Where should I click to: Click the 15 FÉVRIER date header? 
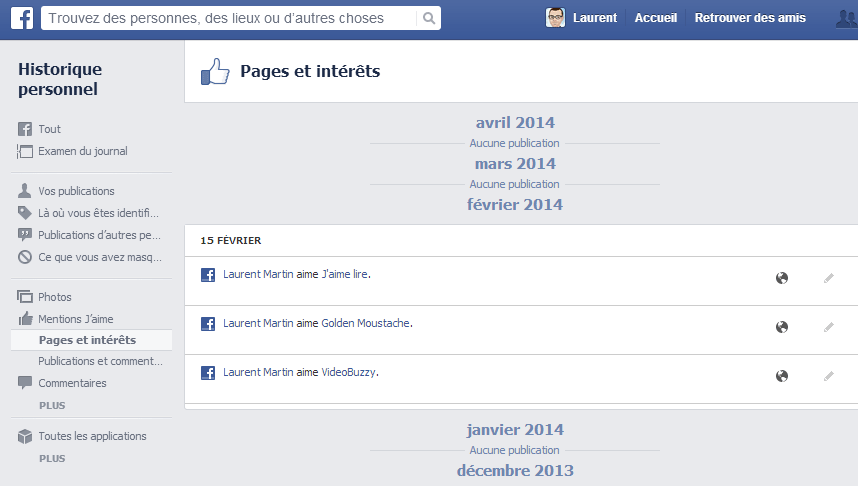[230, 240]
